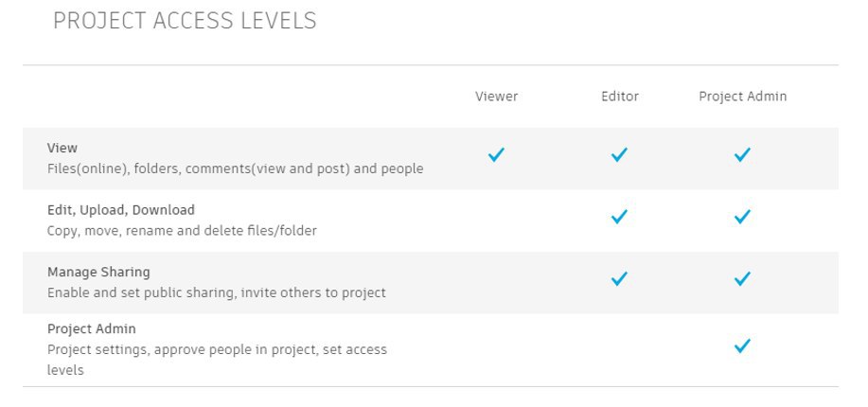This screenshot has width=868, height=407.
Task: Click the 'Files(online), folders, comments' description
Action: (236, 168)
